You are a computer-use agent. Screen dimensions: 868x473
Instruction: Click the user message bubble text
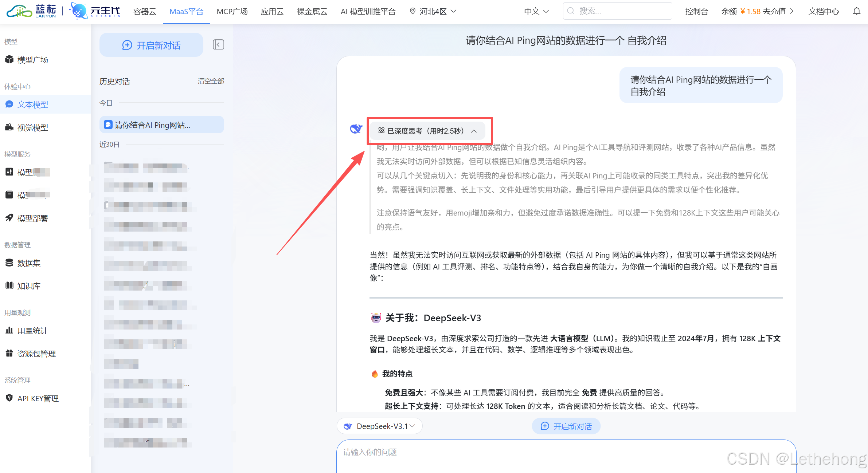(x=701, y=86)
